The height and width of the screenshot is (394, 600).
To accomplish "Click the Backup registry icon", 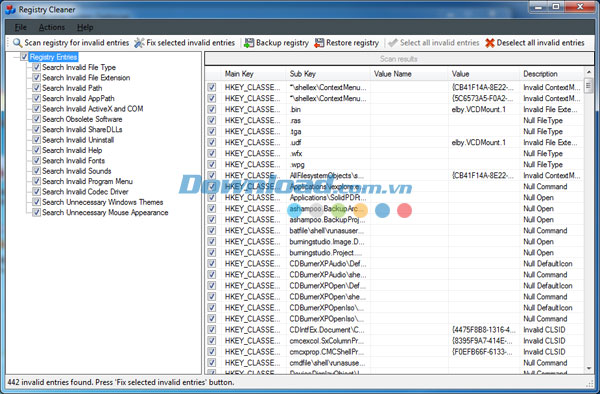I will tap(249, 43).
